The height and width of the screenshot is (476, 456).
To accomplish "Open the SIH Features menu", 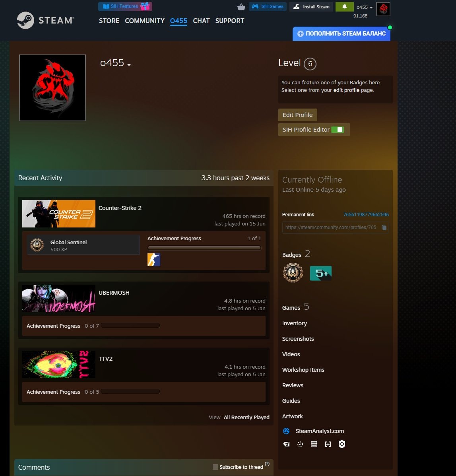I will click(x=125, y=6).
